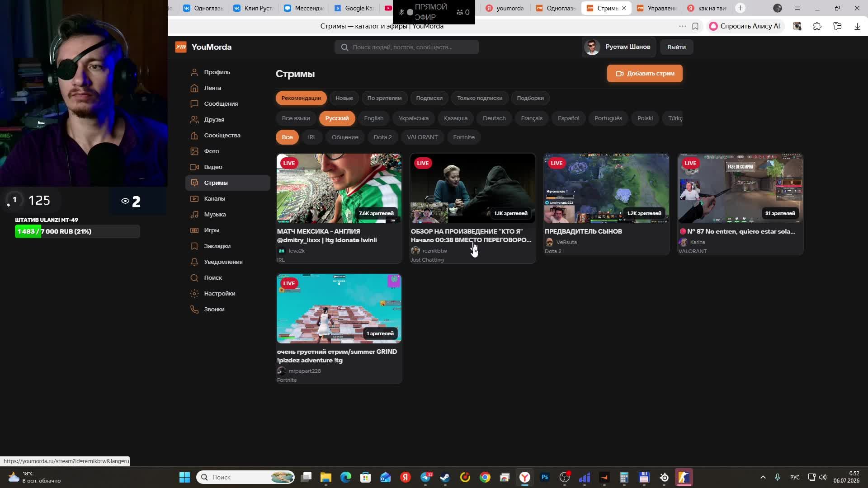
Task: Click the Фото picture icon
Action: point(194,151)
